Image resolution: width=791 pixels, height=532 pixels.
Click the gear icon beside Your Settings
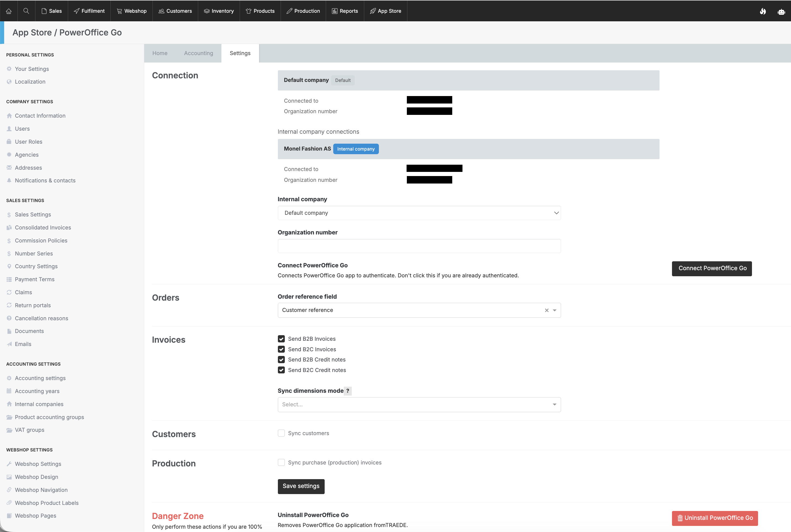(9, 69)
